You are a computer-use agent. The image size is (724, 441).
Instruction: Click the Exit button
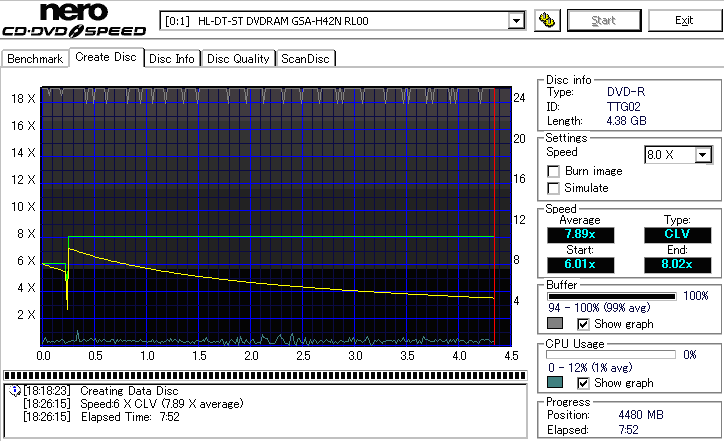[x=684, y=20]
